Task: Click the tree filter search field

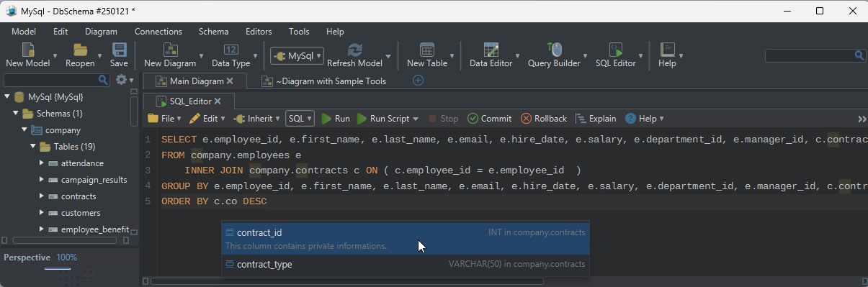Action: click(57, 80)
